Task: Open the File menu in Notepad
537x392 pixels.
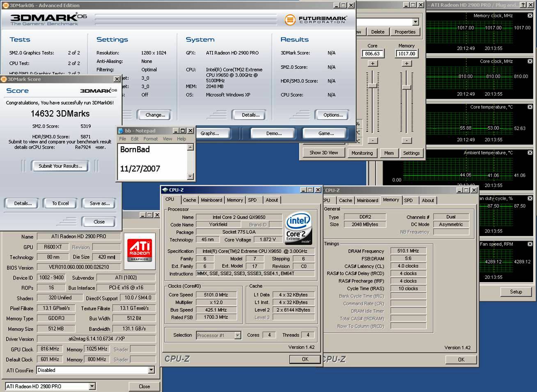Action: (123, 139)
